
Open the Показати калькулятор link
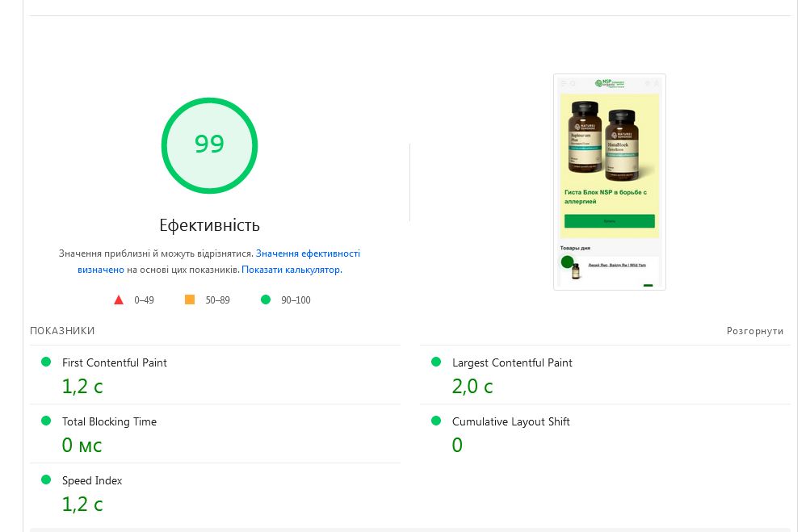(291, 270)
